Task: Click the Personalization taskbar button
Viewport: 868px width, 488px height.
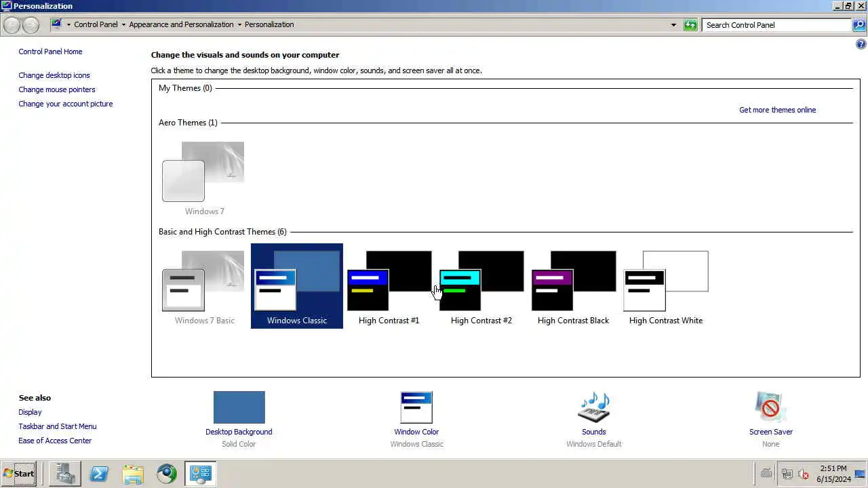Action: click(x=200, y=474)
